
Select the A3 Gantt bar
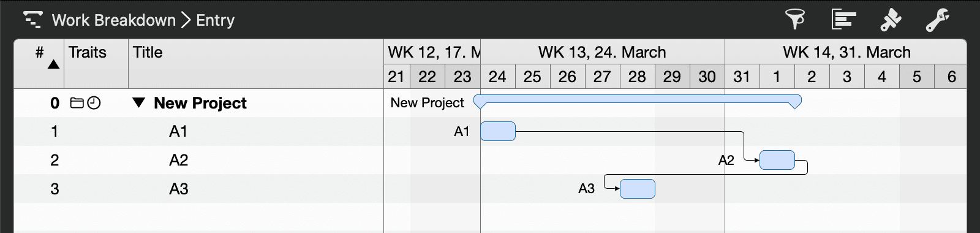[x=638, y=189]
